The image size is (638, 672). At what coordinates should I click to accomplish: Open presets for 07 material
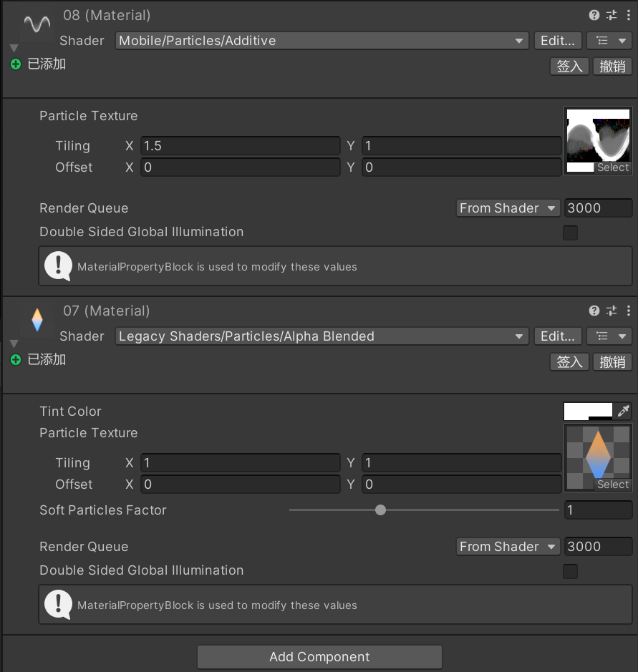[x=612, y=311]
